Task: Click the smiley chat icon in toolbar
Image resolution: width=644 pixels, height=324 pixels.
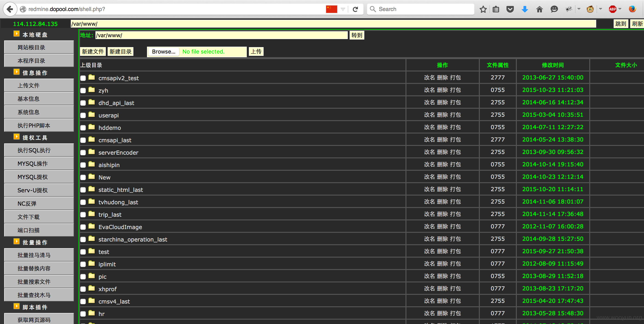Action: pos(554,9)
